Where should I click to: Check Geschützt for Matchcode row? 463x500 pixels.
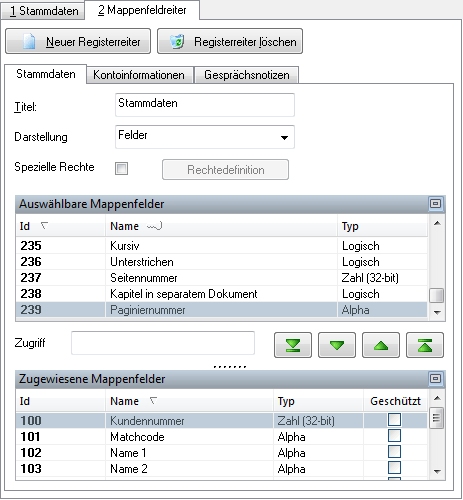394,436
